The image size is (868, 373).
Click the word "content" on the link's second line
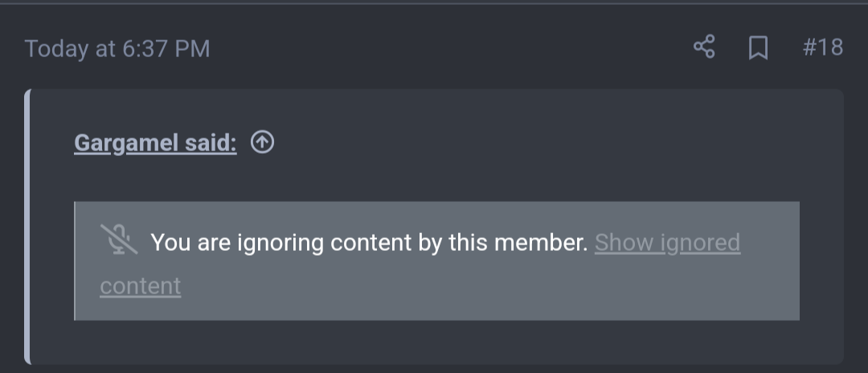141,285
